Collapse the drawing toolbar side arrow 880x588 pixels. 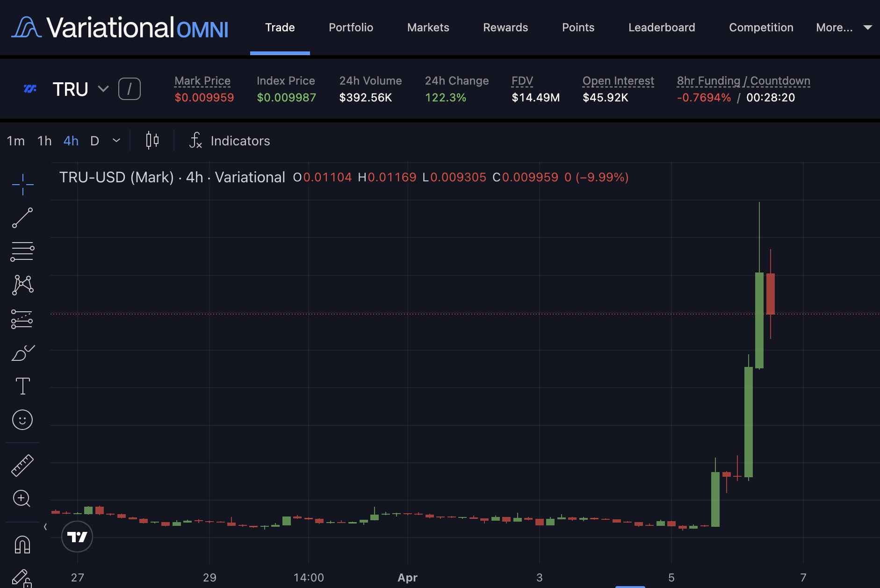pos(45,527)
